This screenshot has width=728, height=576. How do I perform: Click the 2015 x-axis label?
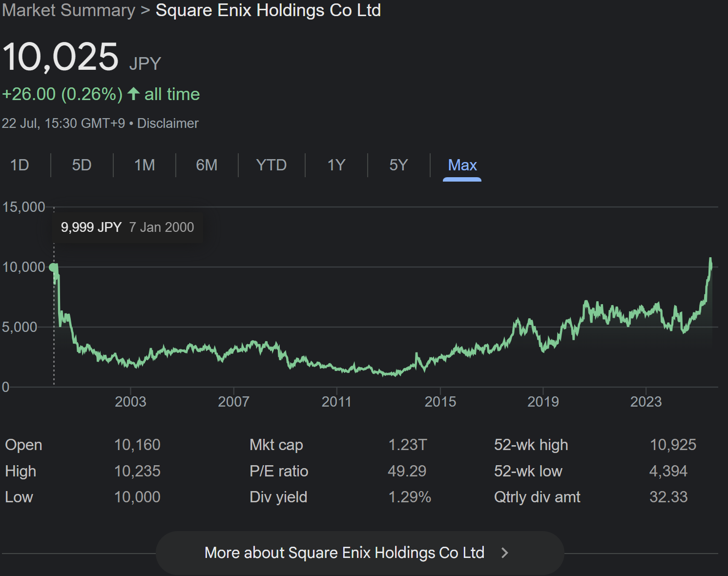[440, 402]
